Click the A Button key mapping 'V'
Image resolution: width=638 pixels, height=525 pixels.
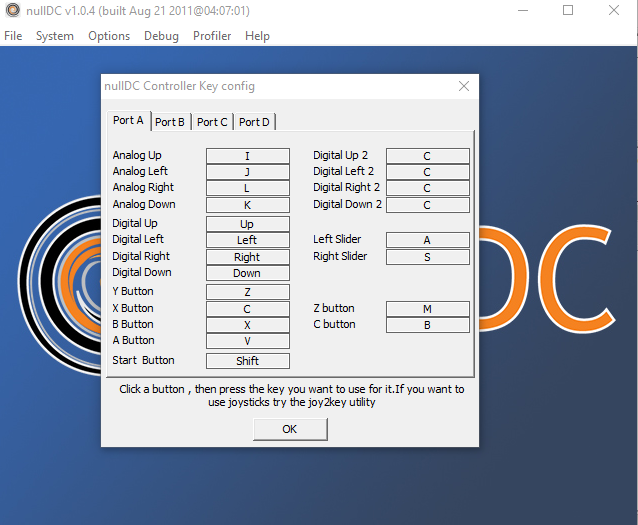click(x=247, y=341)
